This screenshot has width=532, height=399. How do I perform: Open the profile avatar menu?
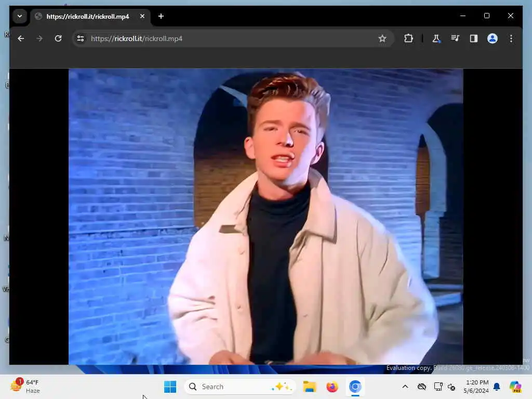point(493,38)
